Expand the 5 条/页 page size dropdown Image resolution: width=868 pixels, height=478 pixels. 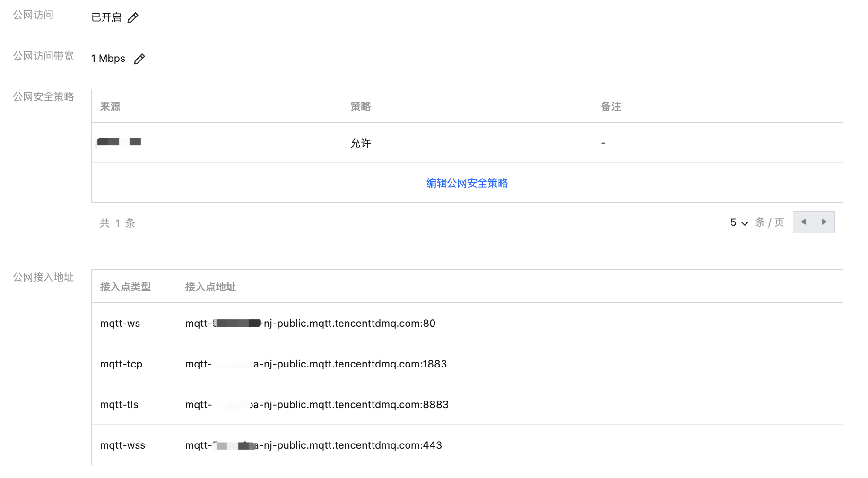tap(739, 222)
